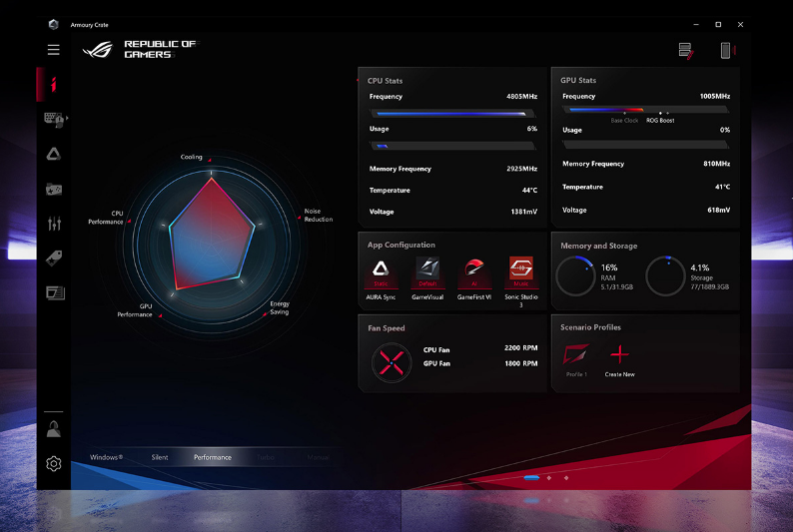The height and width of the screenshot is (532, 793).
Task: Click the CPU memory frequency 2925MHz
Action: point(522,169)
